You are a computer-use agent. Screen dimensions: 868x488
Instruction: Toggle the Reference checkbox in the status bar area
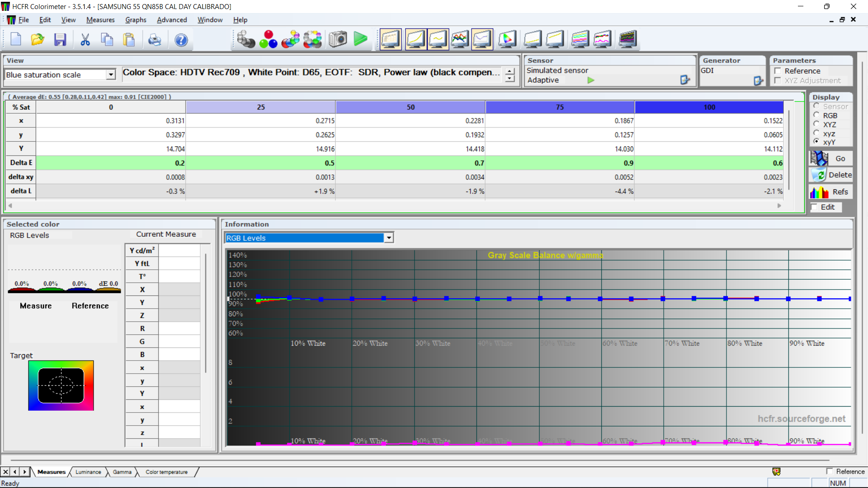point(830,471)
